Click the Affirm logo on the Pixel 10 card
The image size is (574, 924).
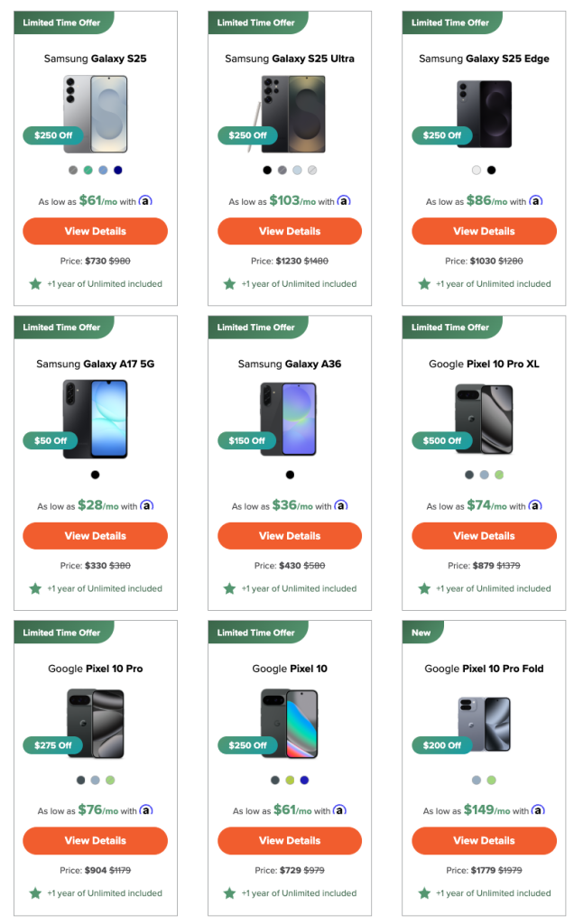[339, 810]
